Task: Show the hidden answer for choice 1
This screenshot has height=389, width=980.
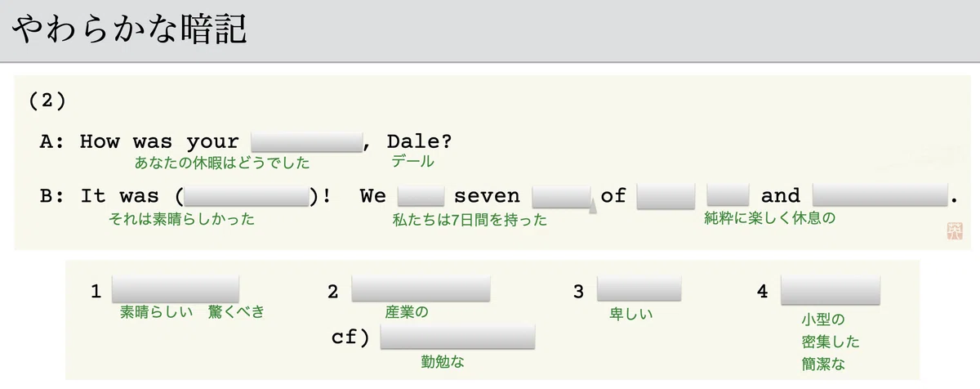Action: coord(176,288)
